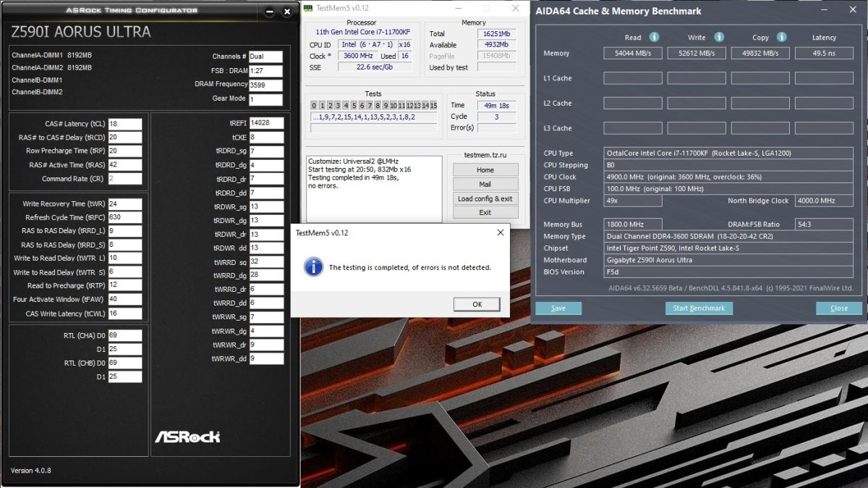Select the Write Recovery Time (tWR) field
The height and width of the screenshot is (488, 868).
click(x=124, y=204)
